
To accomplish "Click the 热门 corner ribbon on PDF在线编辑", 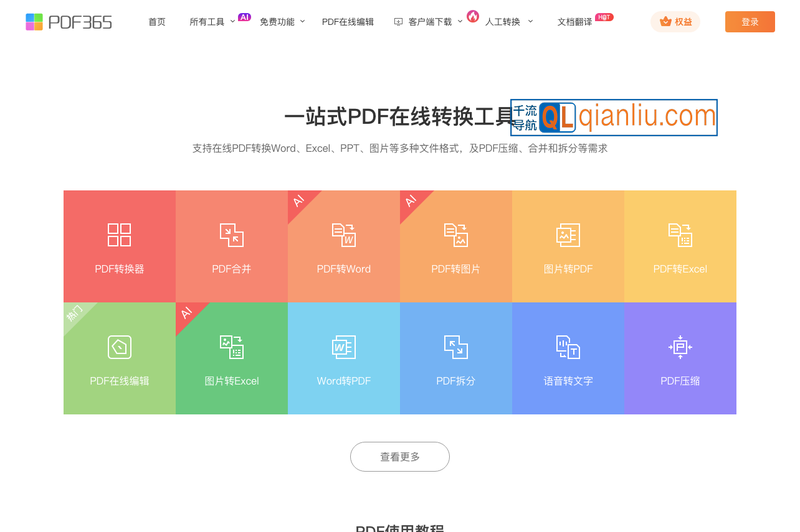I will [x=75, y=314].
